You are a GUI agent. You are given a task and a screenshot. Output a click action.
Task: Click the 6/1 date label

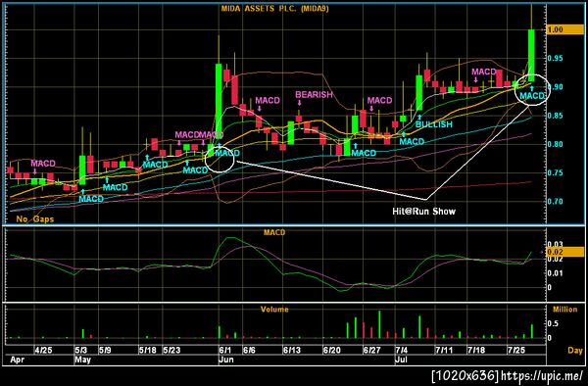(x=225, y=351)
